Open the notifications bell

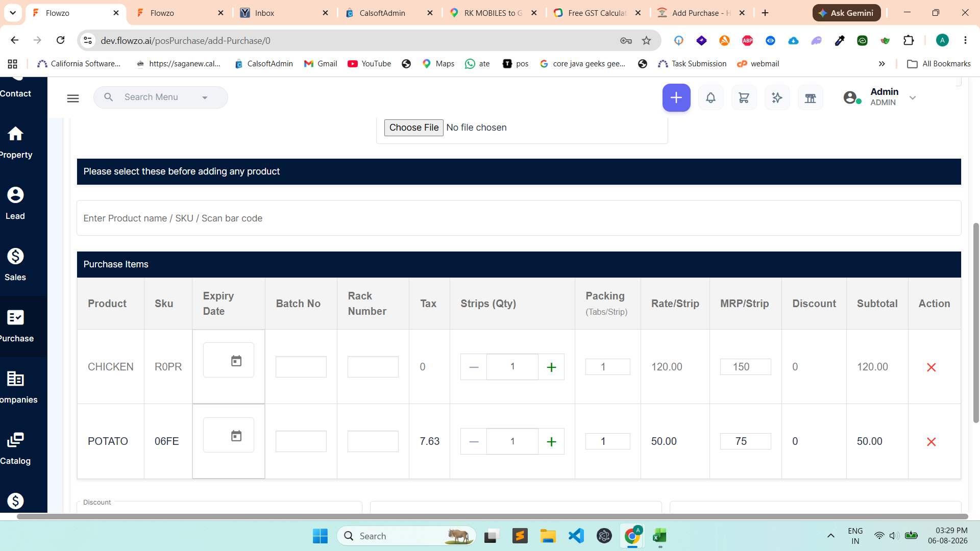pos(710,97)
